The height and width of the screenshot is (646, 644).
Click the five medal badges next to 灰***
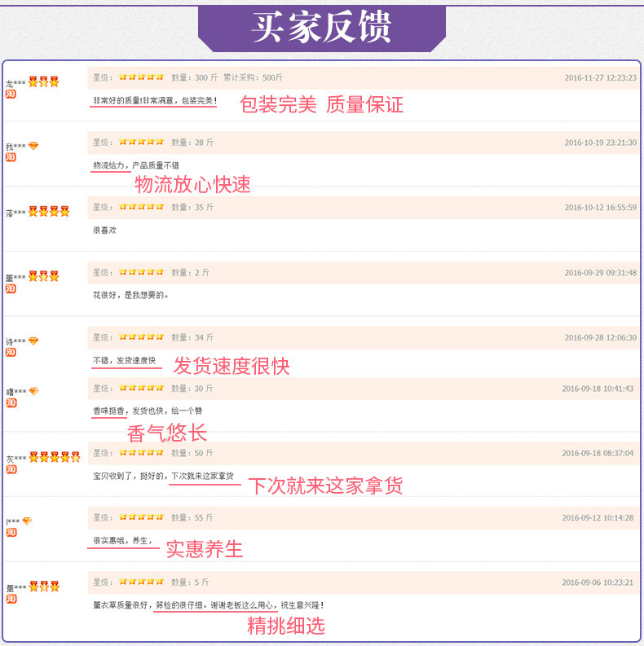point(55,457)
